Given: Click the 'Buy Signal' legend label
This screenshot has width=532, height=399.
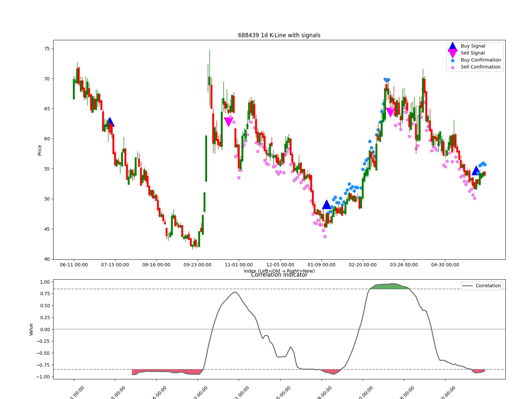Looking at the screenshot, I should tap(473, 46).
